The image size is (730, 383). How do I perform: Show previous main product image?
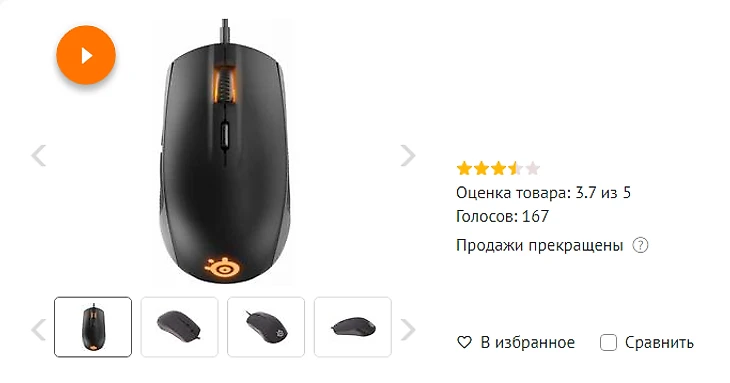(x=39, y=155)
